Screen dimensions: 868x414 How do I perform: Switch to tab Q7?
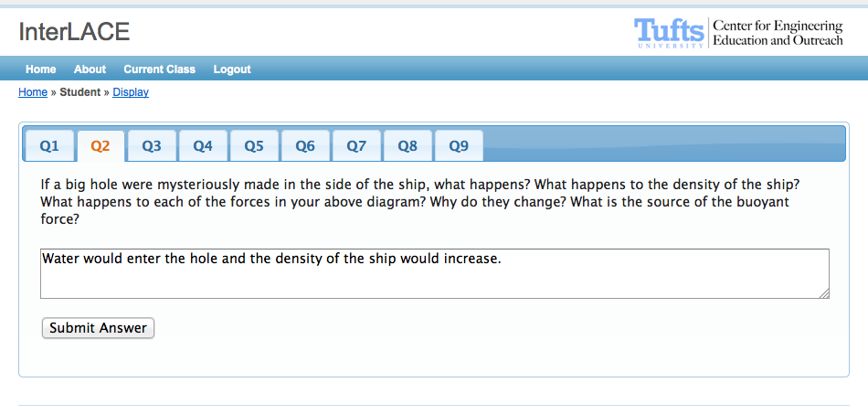(356, 146)
